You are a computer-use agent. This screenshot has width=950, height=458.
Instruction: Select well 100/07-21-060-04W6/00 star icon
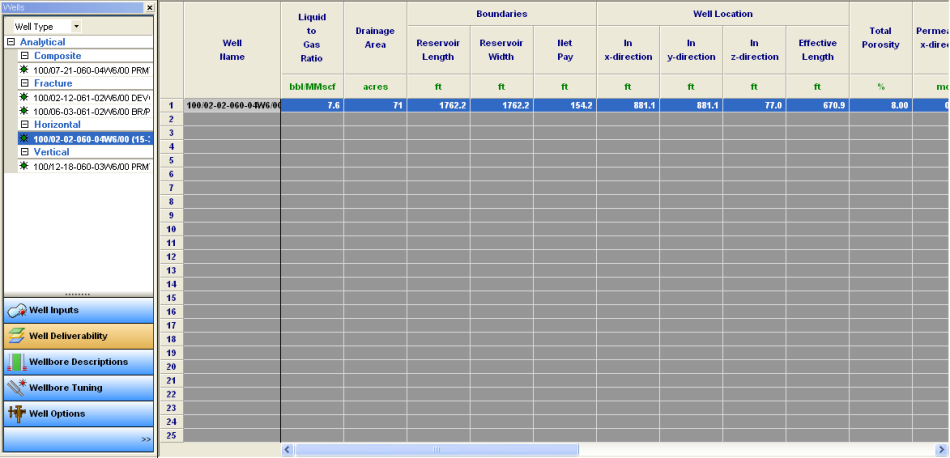point(24,70)
